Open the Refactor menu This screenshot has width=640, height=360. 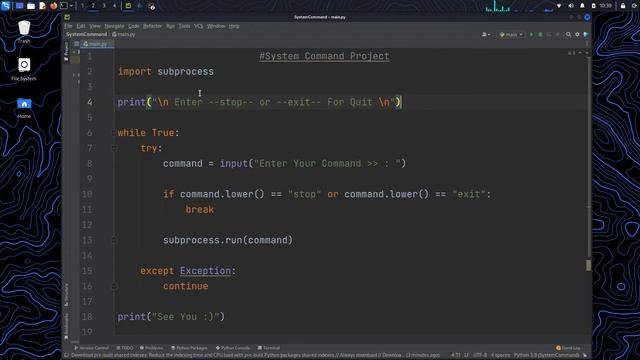pos(152,26)
